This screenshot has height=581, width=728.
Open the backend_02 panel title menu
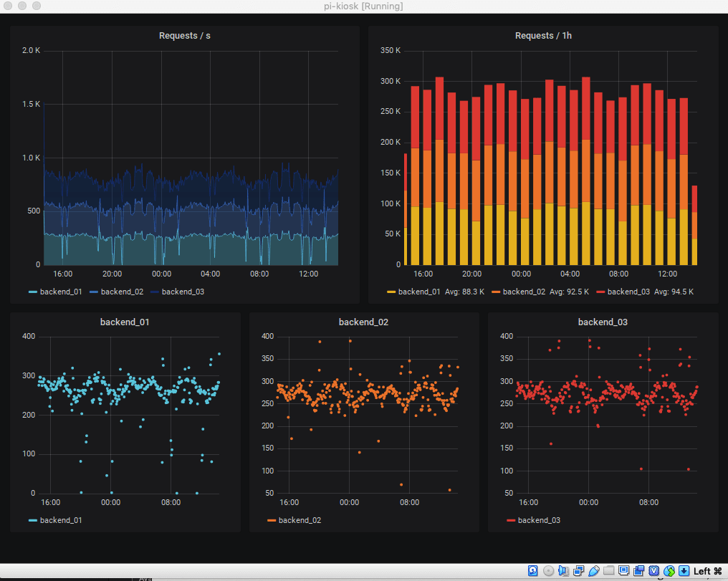pos(363,322)
